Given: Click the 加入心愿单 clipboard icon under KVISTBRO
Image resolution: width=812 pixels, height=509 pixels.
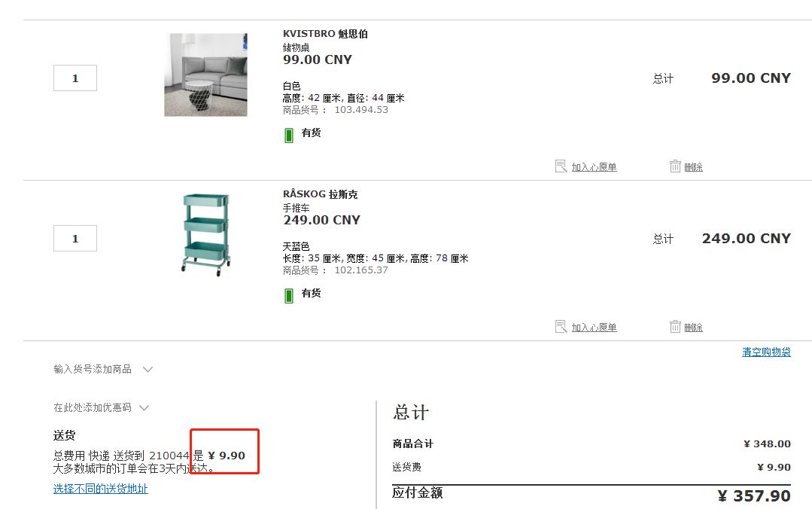Looking at the screenshot, I should pos(561,166).
